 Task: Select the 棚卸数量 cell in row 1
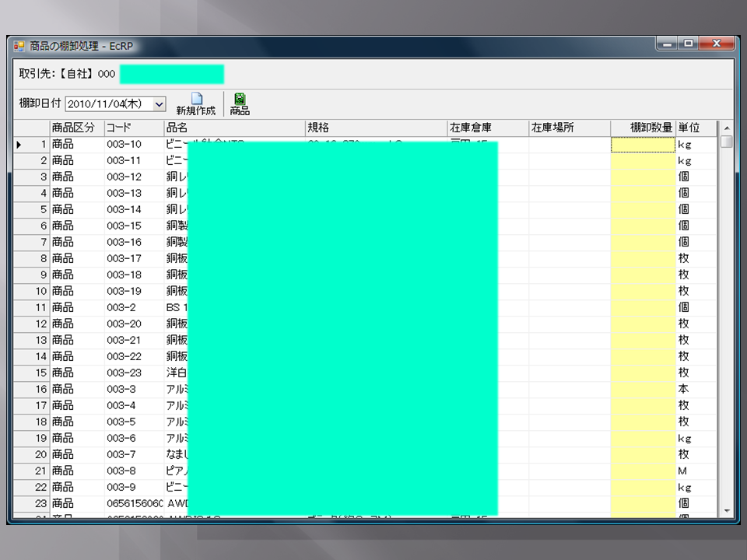point(642,145)
